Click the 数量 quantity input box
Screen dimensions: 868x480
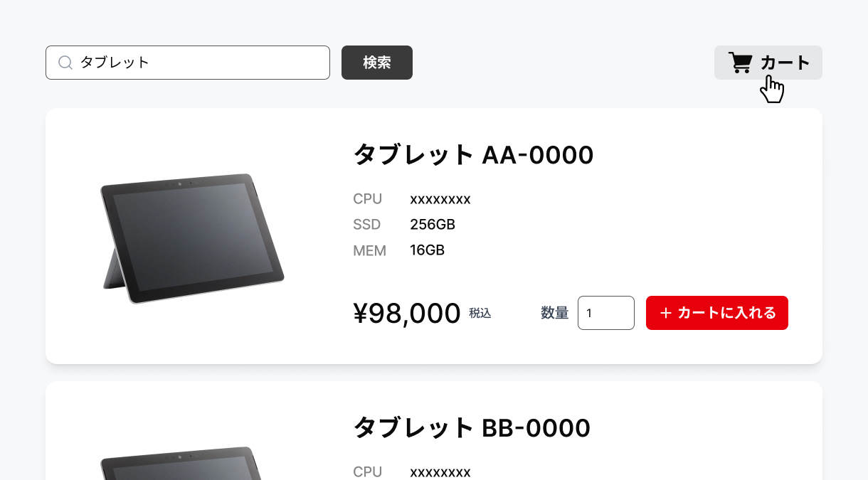coord(605,313)
